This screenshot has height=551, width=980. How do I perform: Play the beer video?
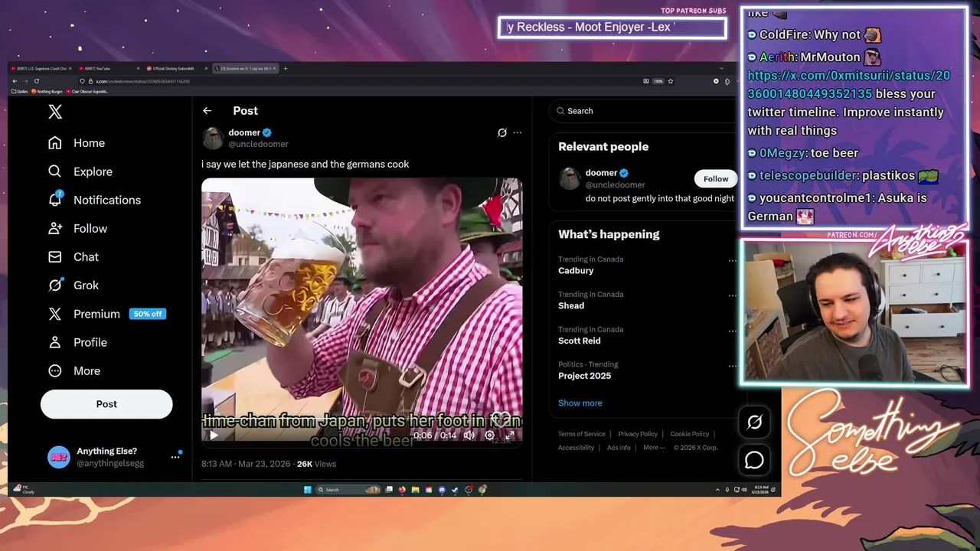point(214,435)
